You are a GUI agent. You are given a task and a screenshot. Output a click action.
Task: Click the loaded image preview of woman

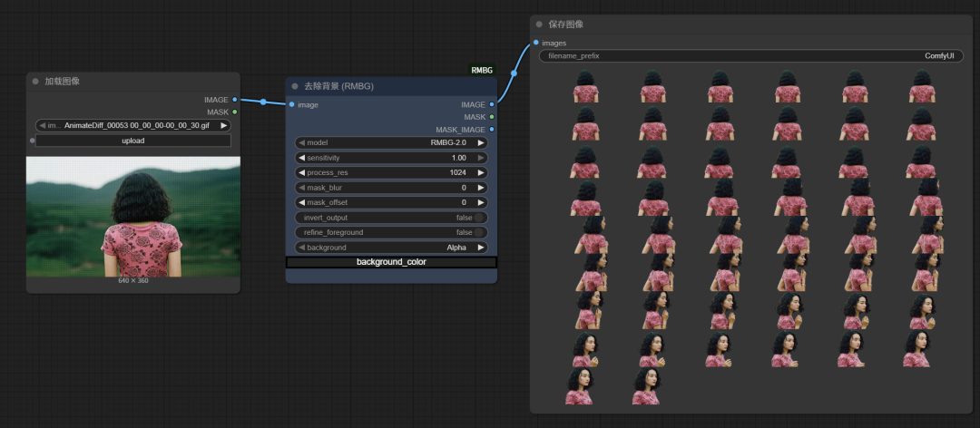(133, 217)
